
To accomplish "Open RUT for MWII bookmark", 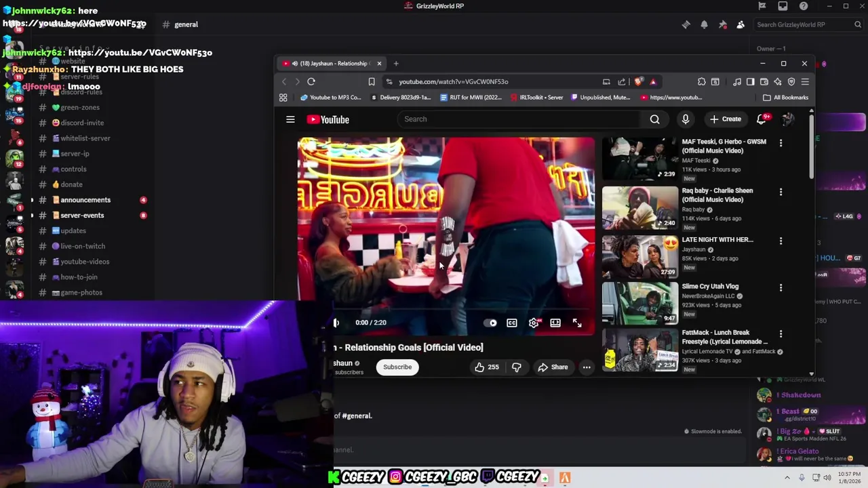I will tap(471, 97).
